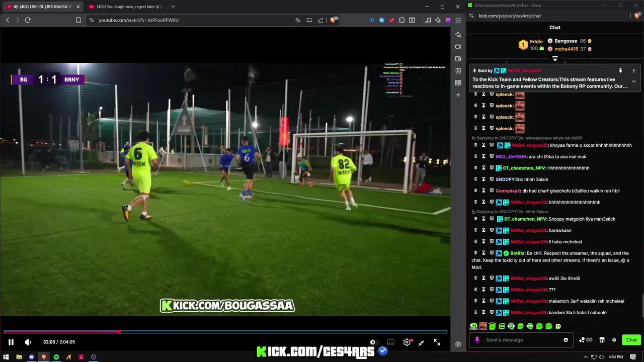
Task: Open Eddie's leaderboard entry
Action: tap(531, 45)
